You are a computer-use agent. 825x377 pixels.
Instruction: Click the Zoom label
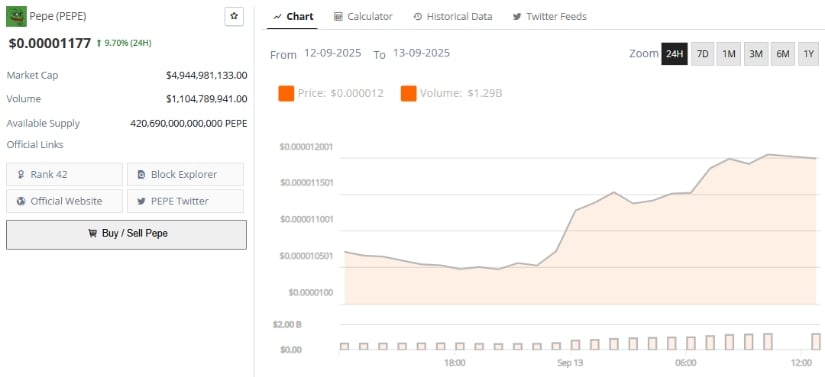[x=643, y=54]
